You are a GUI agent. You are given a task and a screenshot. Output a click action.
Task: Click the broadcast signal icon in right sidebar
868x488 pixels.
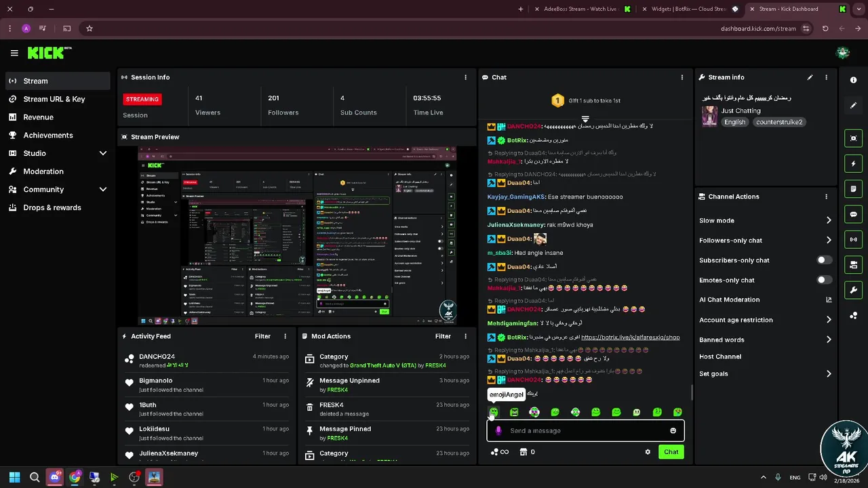(x=853, y=239)
